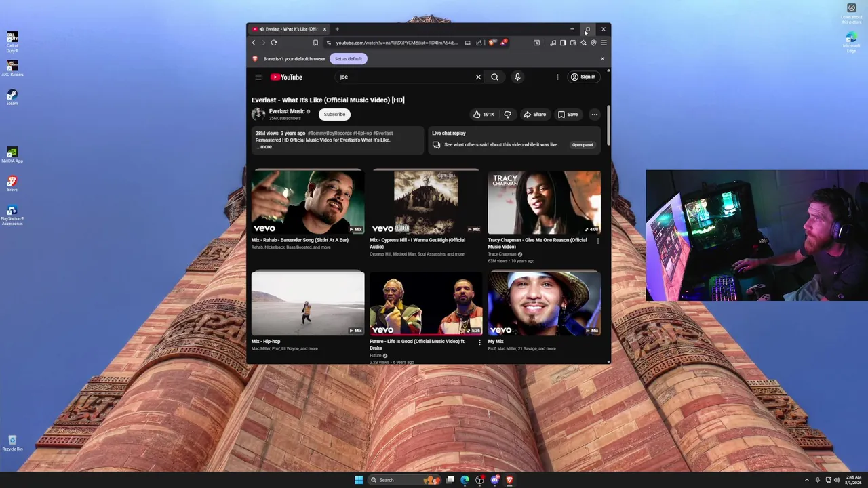
Task: Open the Mix - Hip-hop thumbnail
Action: [x=308, y=304]
